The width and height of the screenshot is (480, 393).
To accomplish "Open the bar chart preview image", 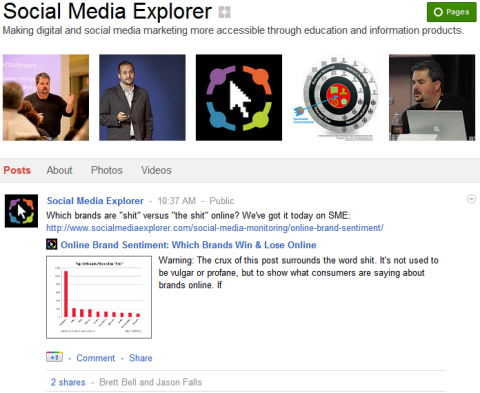I will coord(99,297).
